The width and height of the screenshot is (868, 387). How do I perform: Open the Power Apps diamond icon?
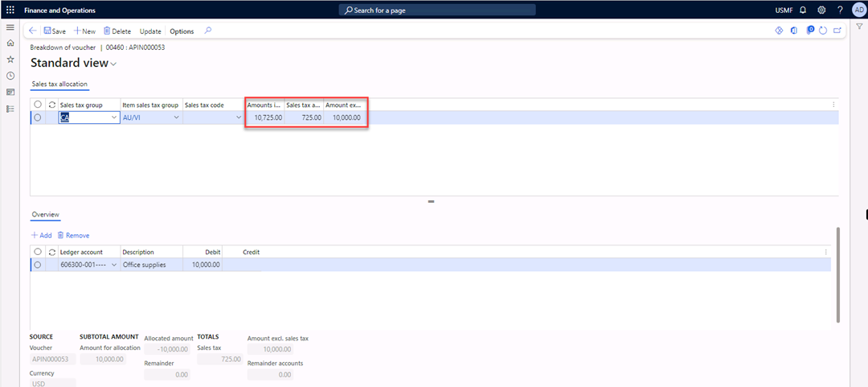coord(778,31)
